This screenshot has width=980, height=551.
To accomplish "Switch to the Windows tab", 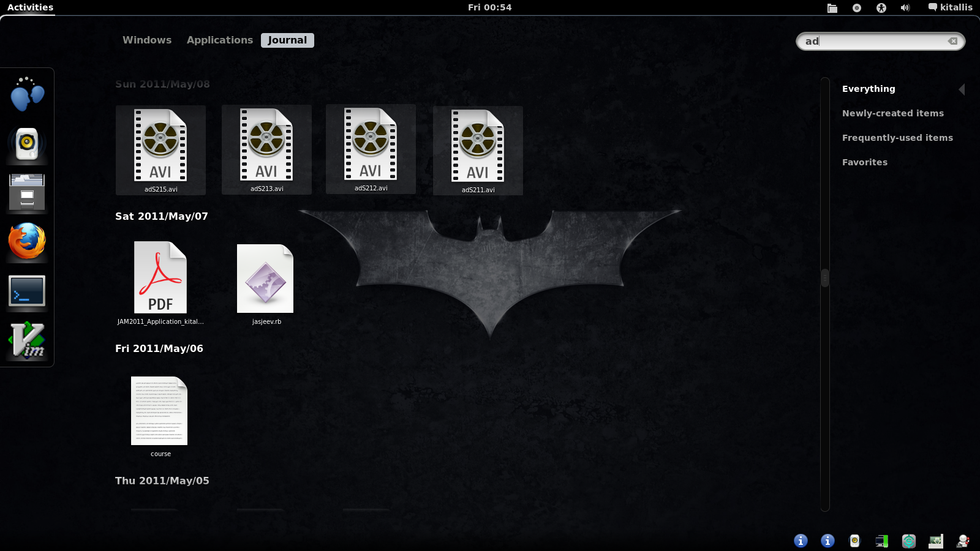I will (x=147, y=40).
